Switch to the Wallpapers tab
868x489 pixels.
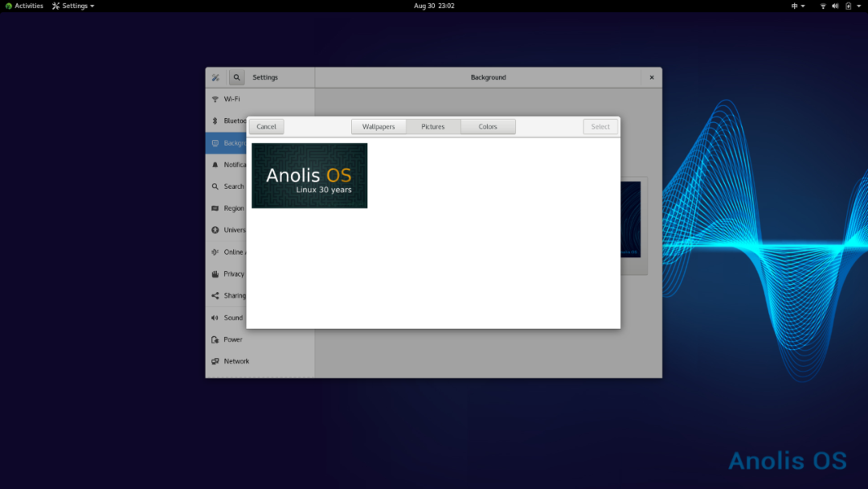pyautogui.click(x=379, y=126)
